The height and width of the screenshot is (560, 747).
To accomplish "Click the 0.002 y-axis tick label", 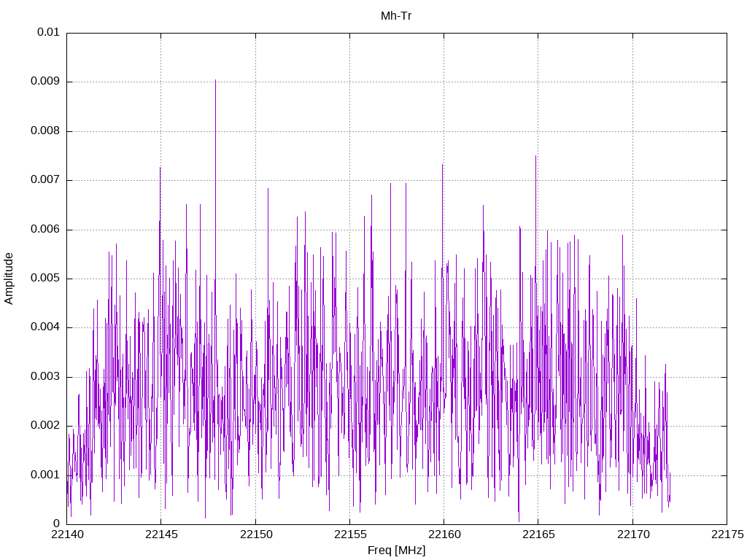I will point(45,426).
